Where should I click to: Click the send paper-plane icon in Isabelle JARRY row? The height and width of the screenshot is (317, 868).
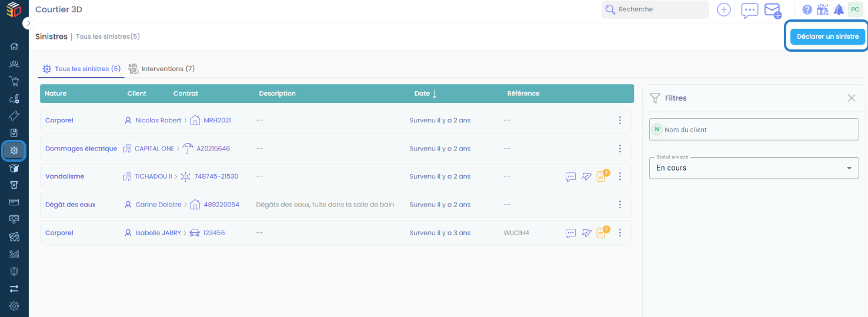[x=586, y=233]
